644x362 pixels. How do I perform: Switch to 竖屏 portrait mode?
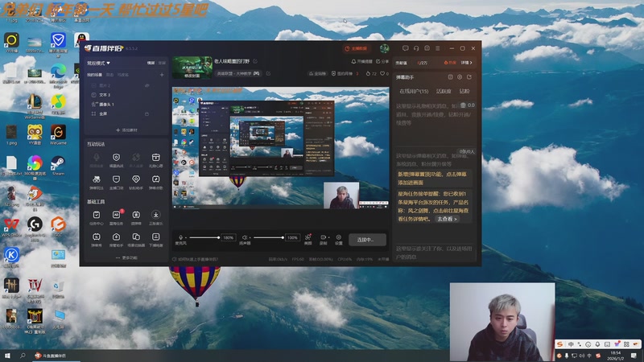(162, 64)
